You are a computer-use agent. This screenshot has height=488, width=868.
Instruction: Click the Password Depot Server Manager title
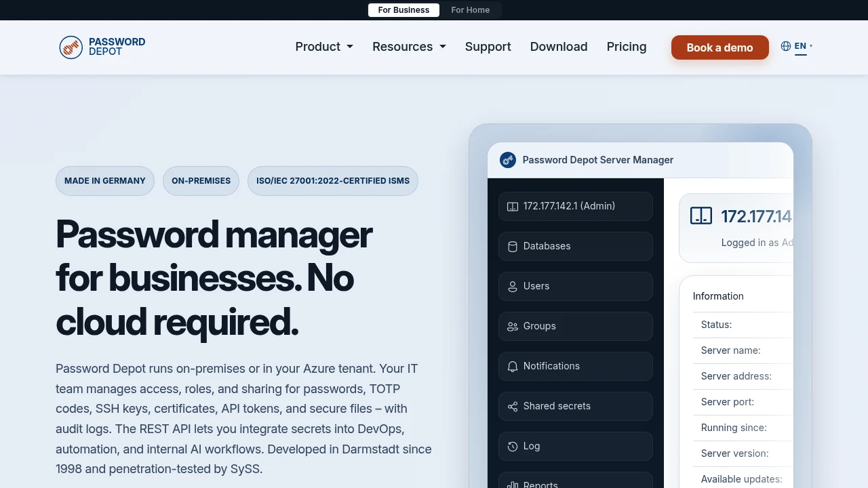pos(598,160)
